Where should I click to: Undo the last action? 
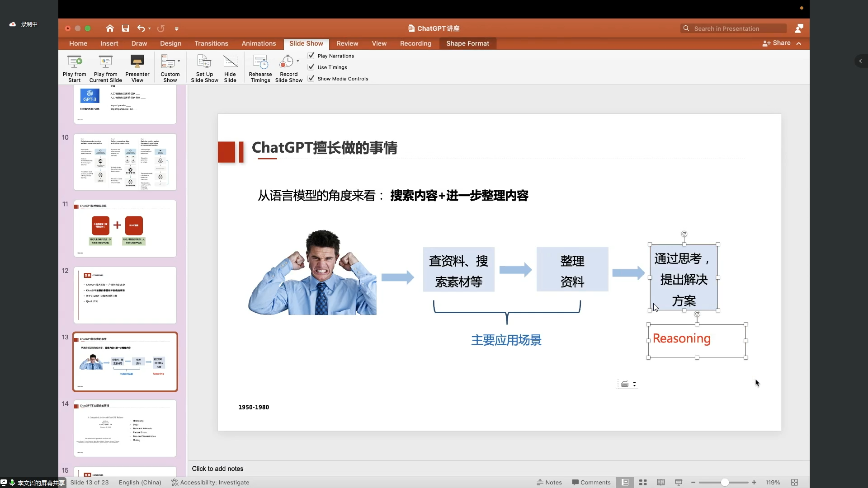pyautogui.click(x=141, y=28)
